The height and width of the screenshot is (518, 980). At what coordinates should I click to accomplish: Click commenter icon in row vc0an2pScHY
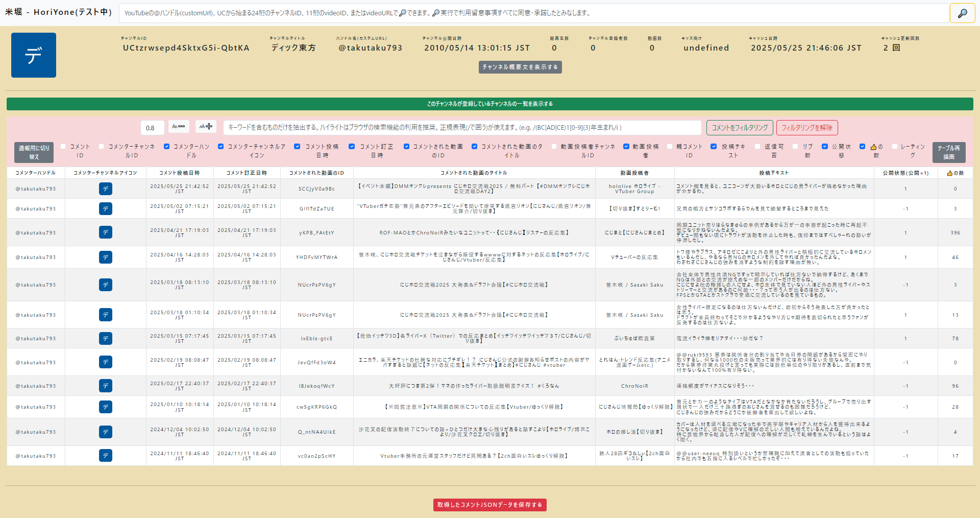point(106,456)
